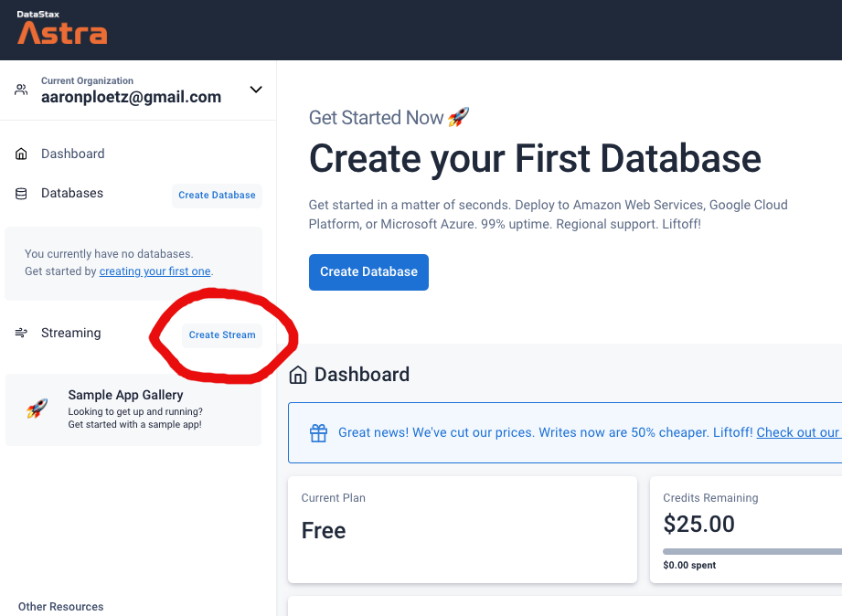Click the Streaming wind icon
Screen dimensions: 842x616
pyautogui.click(x=21, y=333)
